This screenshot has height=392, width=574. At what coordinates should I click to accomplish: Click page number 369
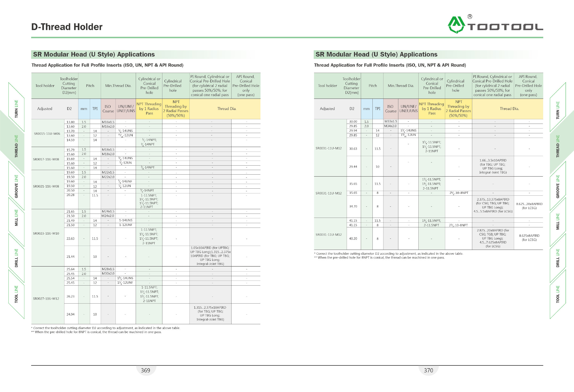click(145, 370)
